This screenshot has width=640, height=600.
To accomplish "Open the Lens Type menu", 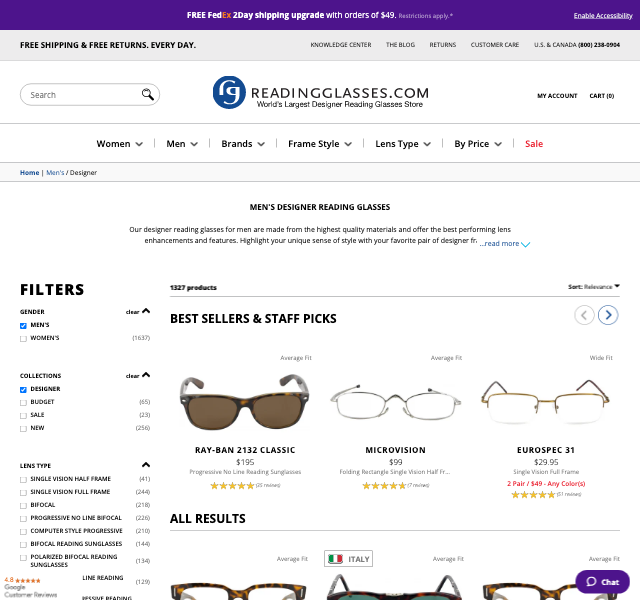I will 403,144.
